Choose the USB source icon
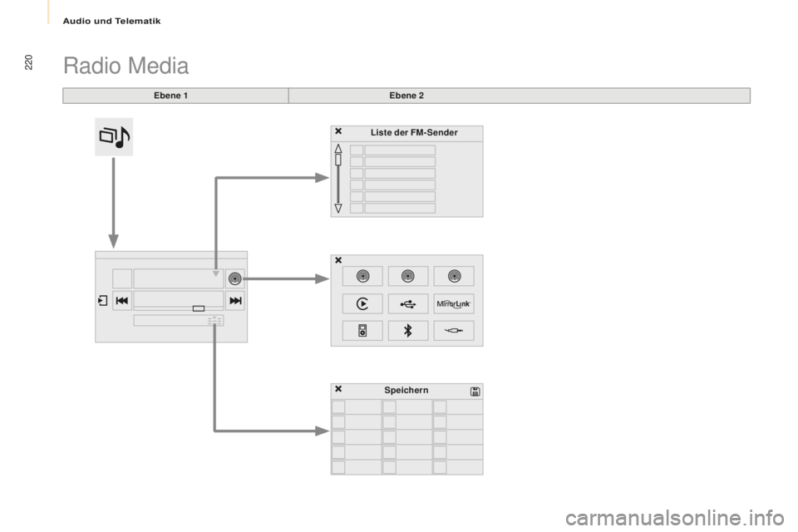 tap(407, 304)
